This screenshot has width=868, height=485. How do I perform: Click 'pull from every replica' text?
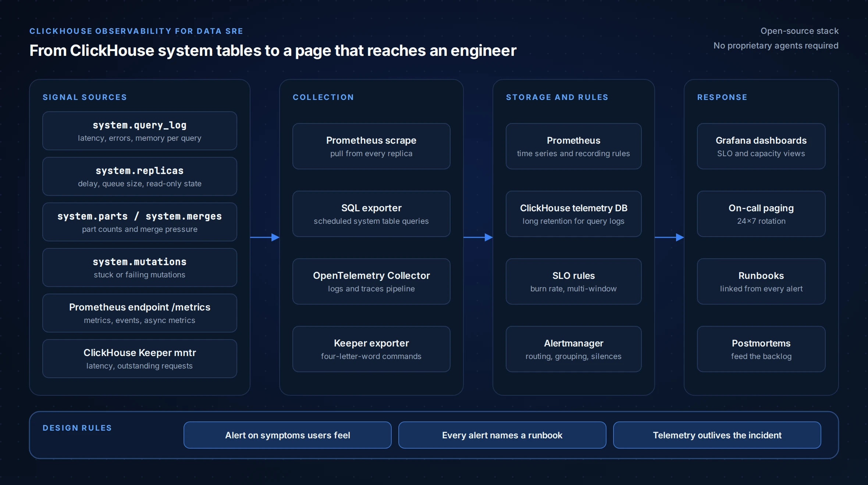click(x=371, y=154)
